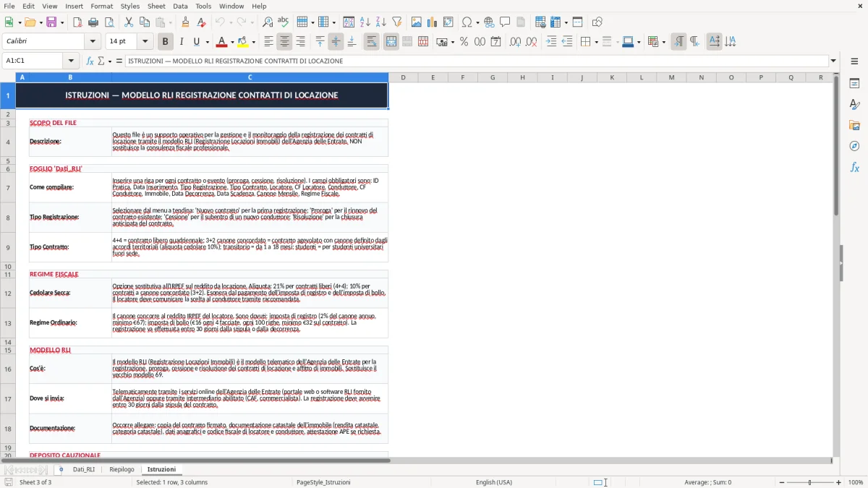
Task: Toggle Align Left button
Action: [268, 42]
